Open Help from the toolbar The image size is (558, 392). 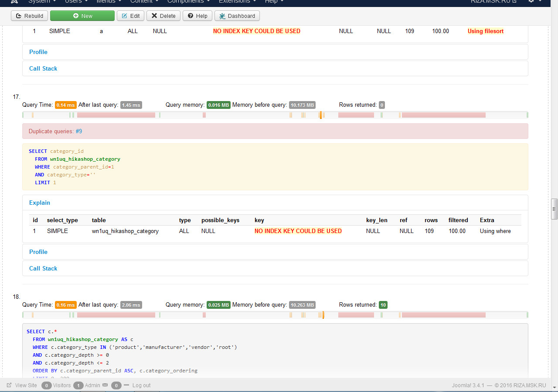(x=197, y=16)
